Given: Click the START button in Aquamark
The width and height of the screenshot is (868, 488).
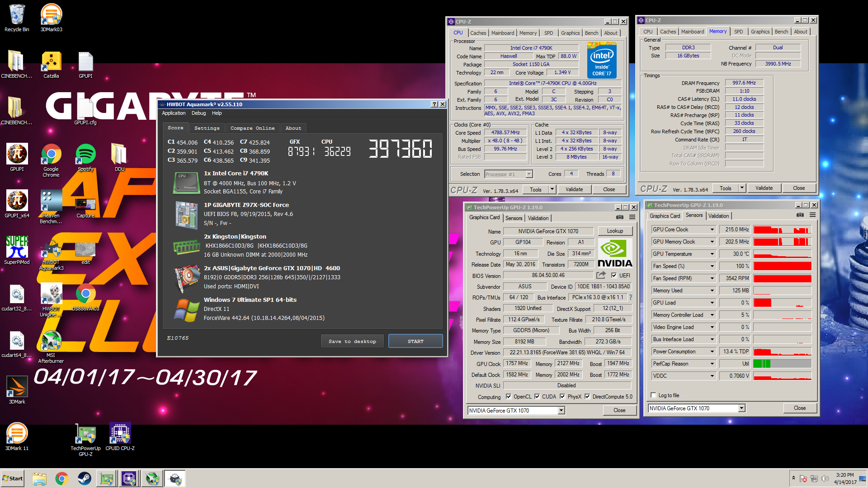Looking at the screenshot, I should (415, 341).
